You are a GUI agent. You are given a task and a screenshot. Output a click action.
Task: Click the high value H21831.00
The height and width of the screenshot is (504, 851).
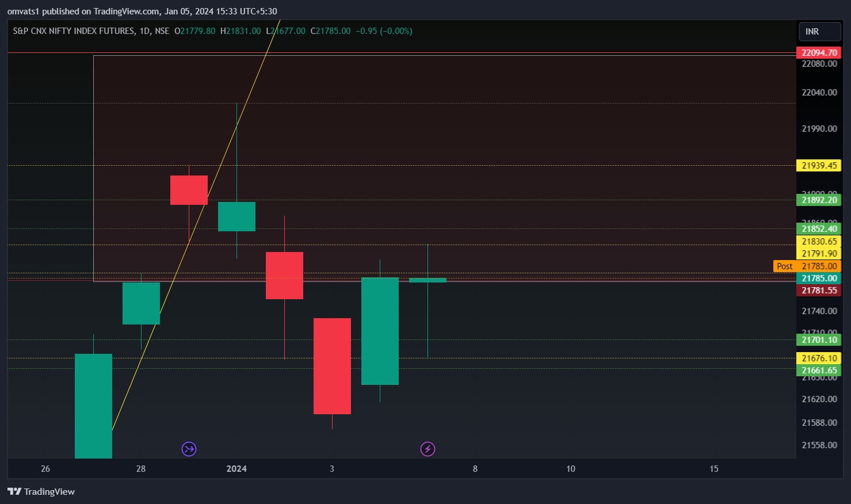[x=241, y=31]
